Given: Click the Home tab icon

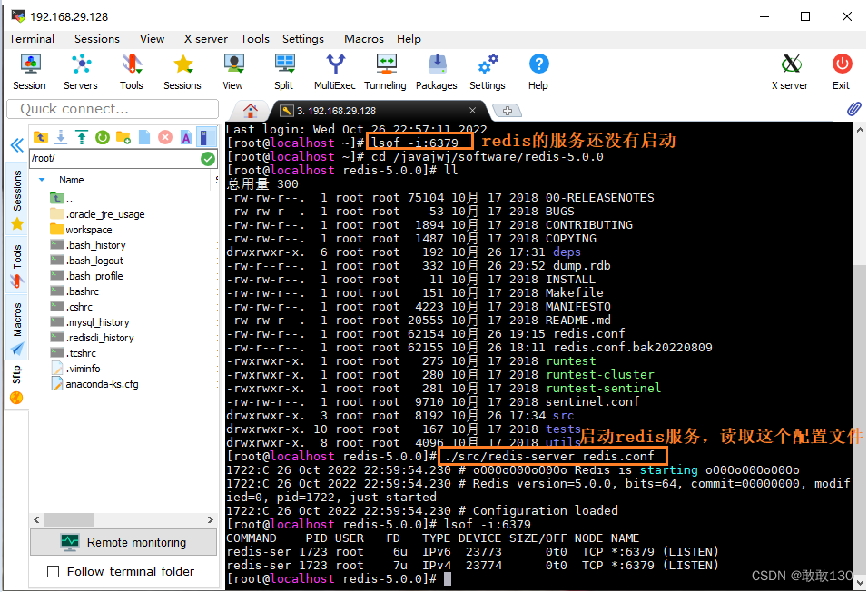Looking at the screenshot, I should tap(251, 111).
